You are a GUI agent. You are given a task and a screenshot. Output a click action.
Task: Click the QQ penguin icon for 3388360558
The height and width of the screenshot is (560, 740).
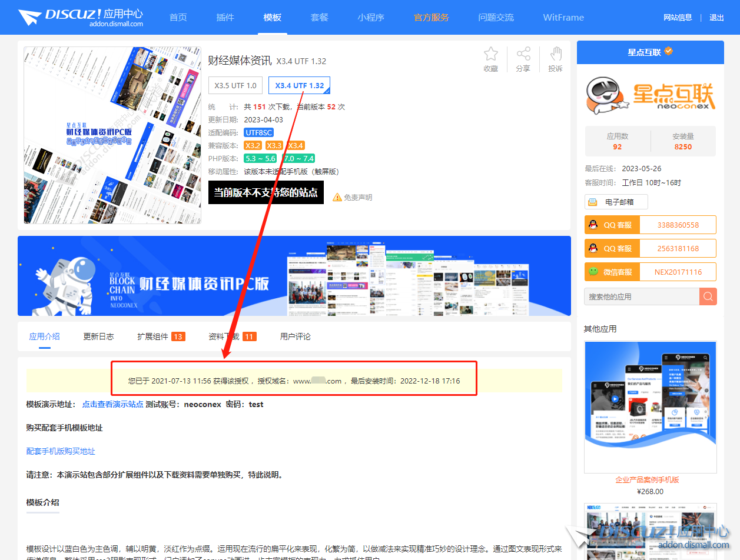click(x=593, y=225)
